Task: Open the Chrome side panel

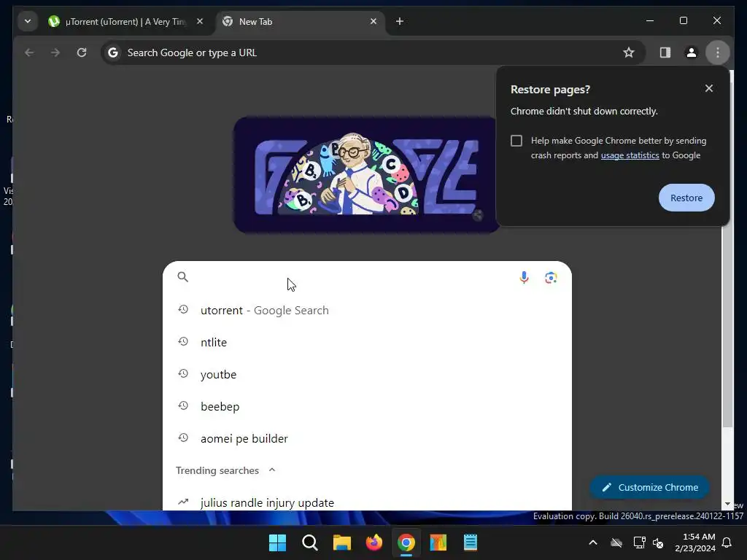Action: tap(665, 52)
